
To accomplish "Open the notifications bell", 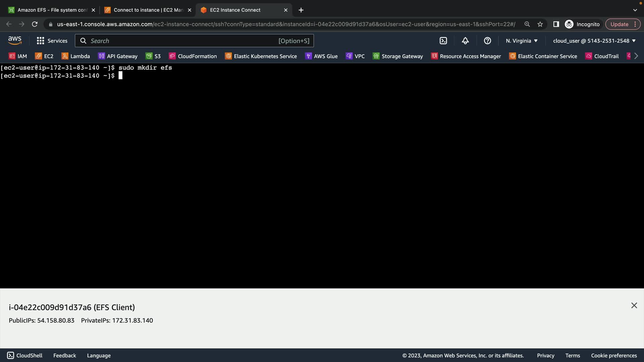I will coord(465,41).
